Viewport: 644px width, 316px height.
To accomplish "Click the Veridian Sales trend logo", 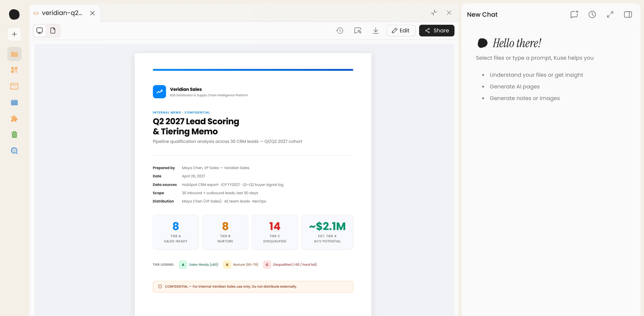I will click(x=159, y=92).
